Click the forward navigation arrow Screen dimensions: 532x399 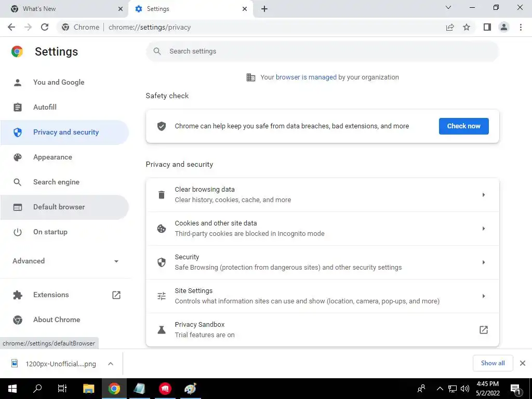(28, 27)
